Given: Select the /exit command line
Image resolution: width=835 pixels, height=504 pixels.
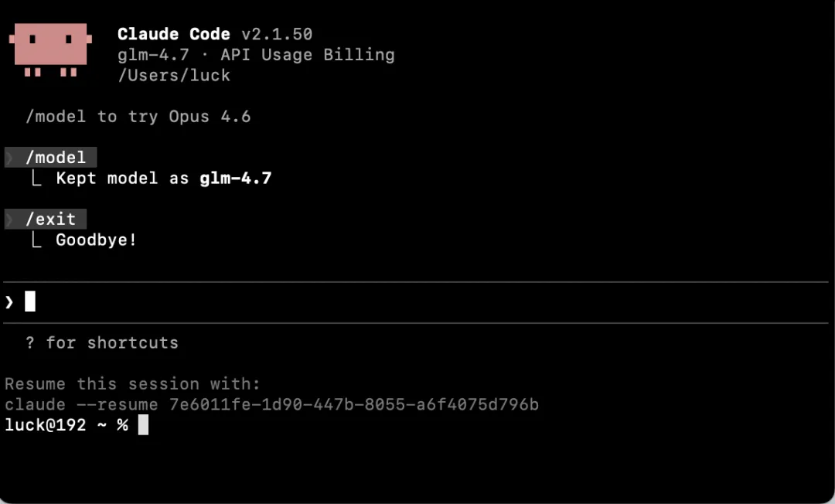Looking at the screenshot, I should coord(46,220).
